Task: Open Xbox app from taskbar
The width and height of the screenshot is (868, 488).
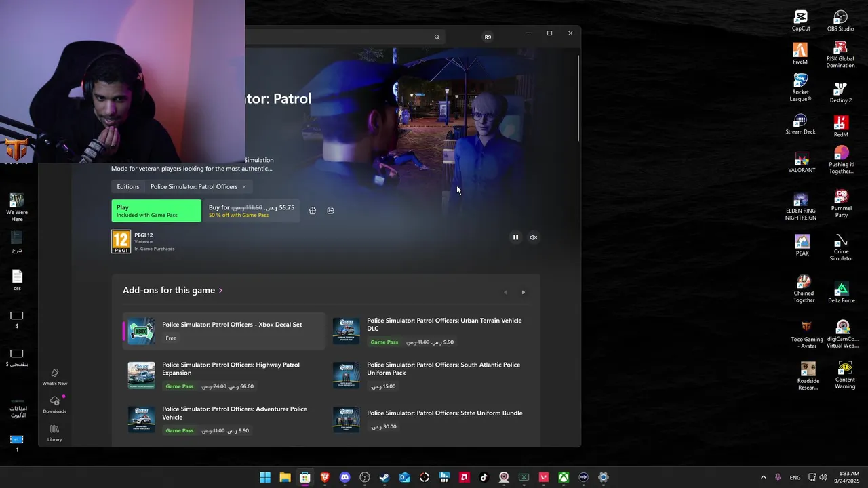Action: [x=564, y=477]
